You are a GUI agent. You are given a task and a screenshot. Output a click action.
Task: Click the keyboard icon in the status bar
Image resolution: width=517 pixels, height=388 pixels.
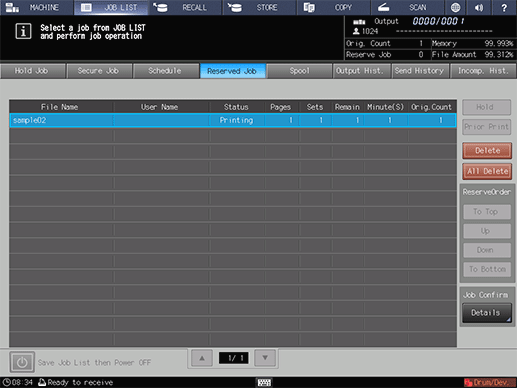pos(264,383)
